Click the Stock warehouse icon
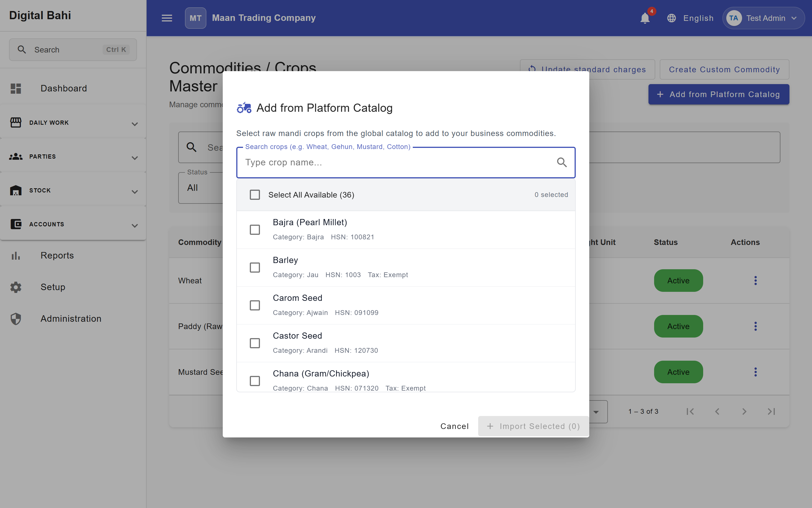 16,190
